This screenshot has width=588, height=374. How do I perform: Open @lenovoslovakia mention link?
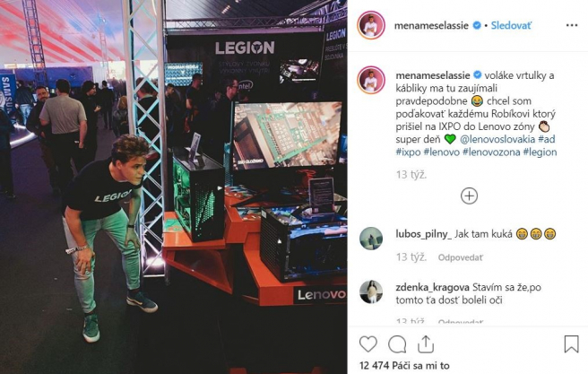pyautogui.click(x=497, y=139)
